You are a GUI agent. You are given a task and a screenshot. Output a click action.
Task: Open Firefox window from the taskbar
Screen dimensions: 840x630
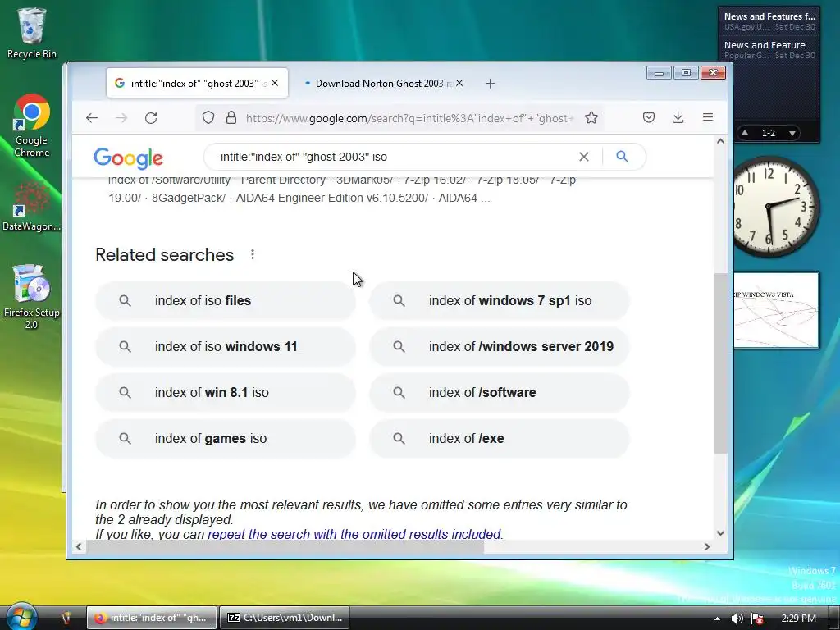pyautogui.click(x=152, y=618)
